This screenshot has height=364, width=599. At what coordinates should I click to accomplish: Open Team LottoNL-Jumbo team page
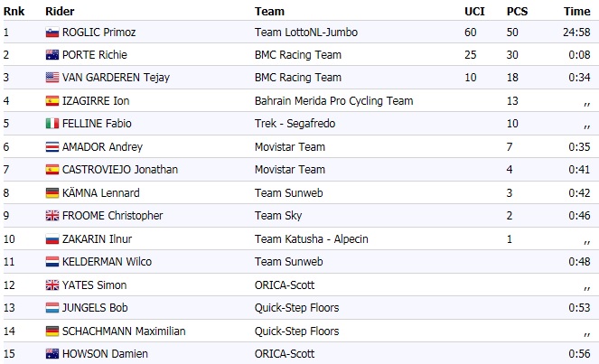pyautogui.click(x=306, y=33)
